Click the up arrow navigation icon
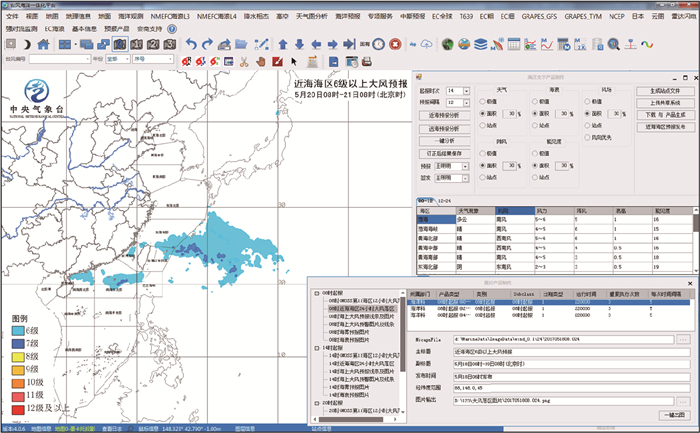The width and height of the screenshot is (700, 433). [283, 44]
